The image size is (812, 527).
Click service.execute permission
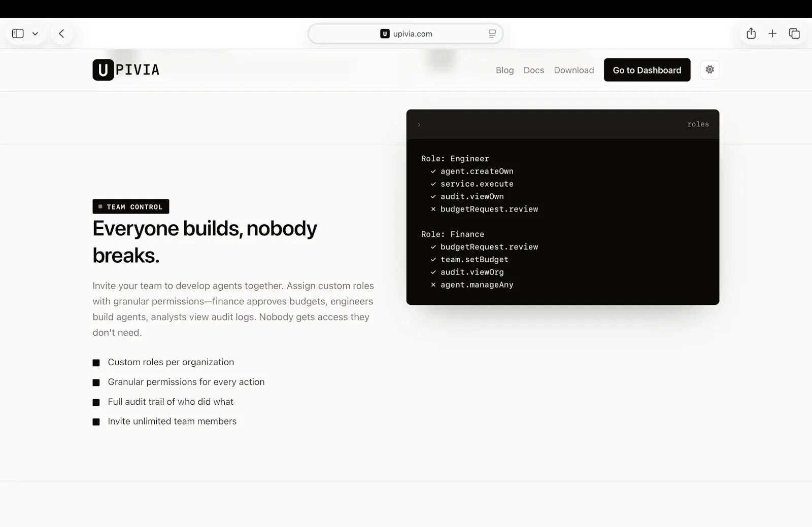tap(477, 184)
